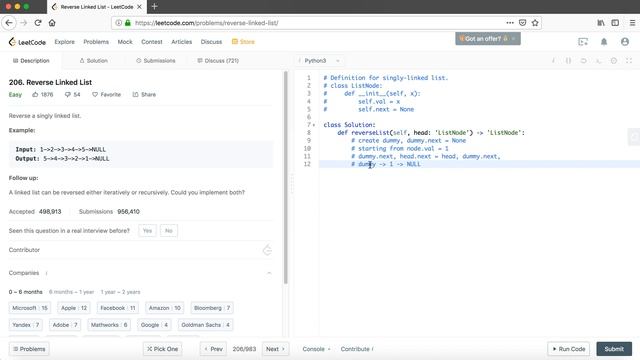Go to previous problem with Prev
Screen dimensions: 640x360
[213, 349]
